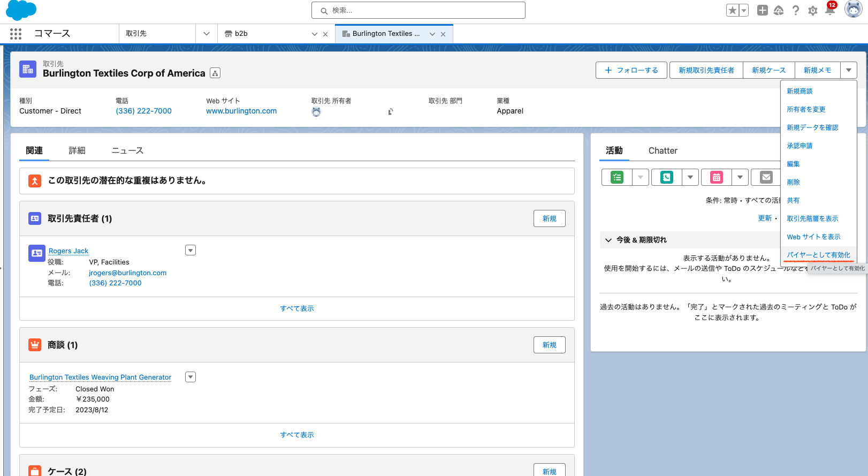Close the Burlington Textiles workspace tab
868x476 pixels.
tap(443, 34)
